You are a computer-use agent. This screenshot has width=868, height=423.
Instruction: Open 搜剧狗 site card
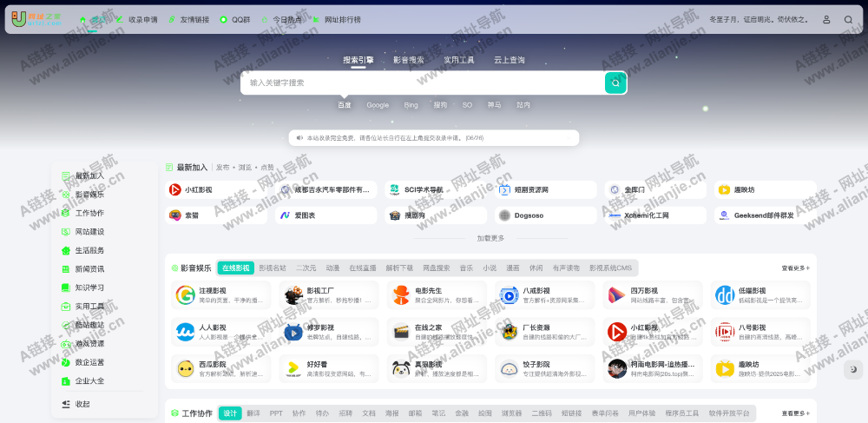pyautogui.click(x=437, y=215)
